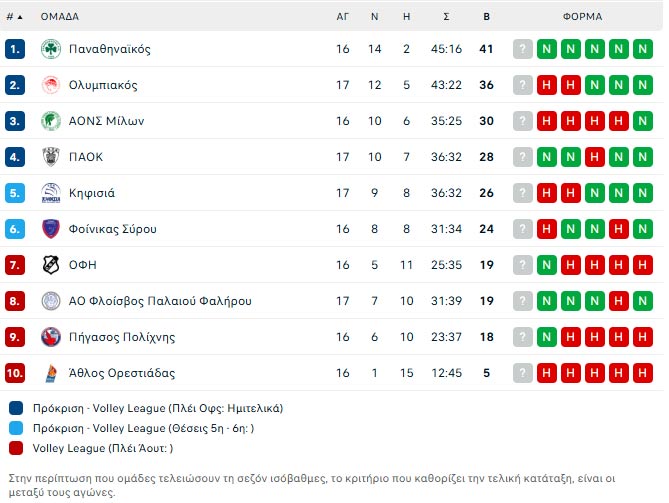Click the ΑΟΝΣ Μίλων team logo

[51, 121]
